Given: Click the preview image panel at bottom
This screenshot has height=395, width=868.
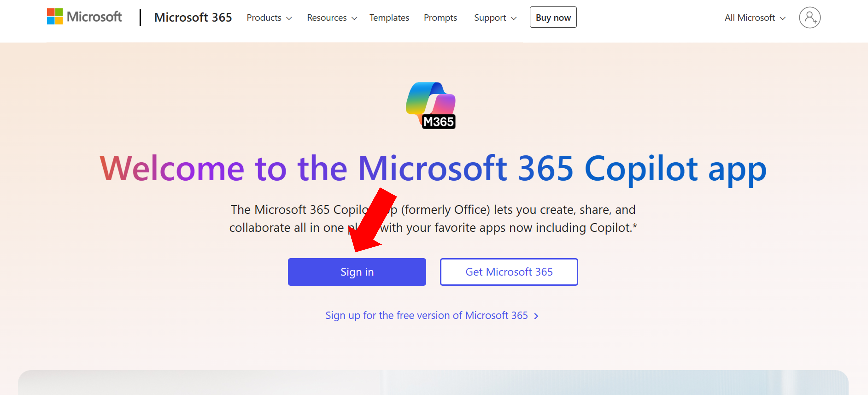Looking at the screenshot, I should 433,383.
